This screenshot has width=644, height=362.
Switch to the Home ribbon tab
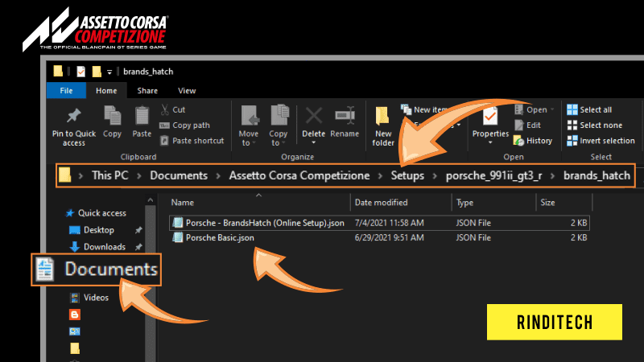click(106, 91)
